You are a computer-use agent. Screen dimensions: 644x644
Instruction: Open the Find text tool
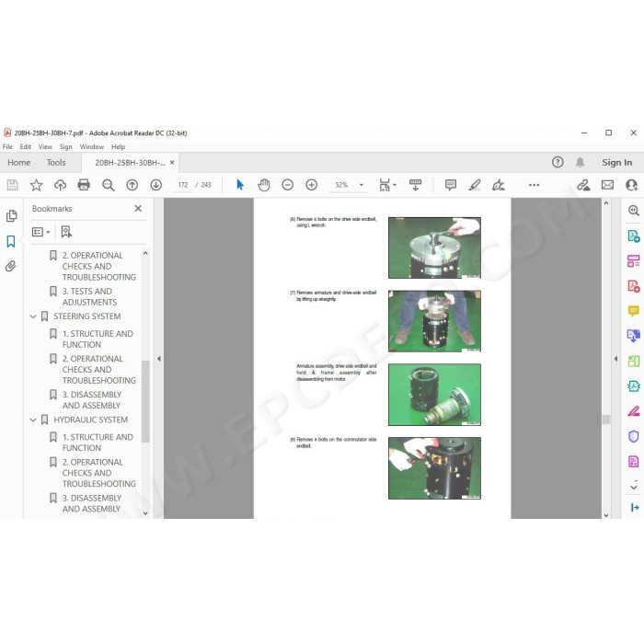pos(108,185)
